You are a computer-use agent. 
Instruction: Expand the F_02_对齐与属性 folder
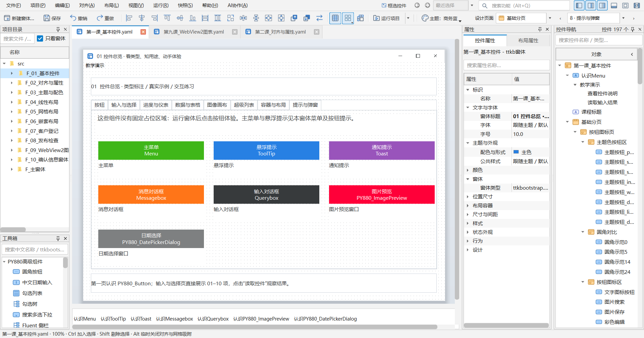click(12, 83)
